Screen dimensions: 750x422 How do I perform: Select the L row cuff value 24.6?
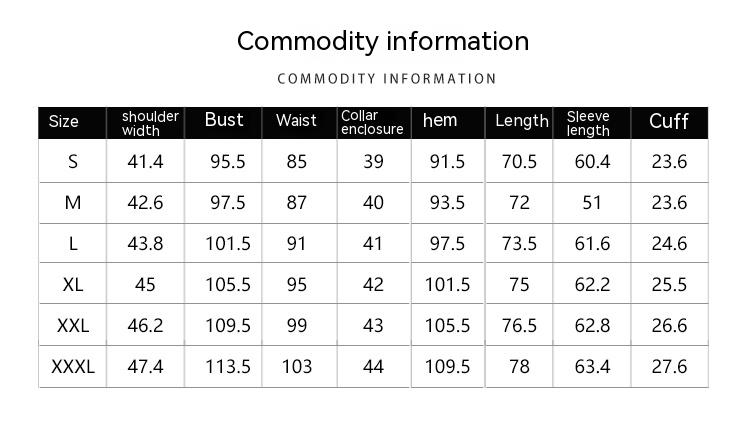669,244
